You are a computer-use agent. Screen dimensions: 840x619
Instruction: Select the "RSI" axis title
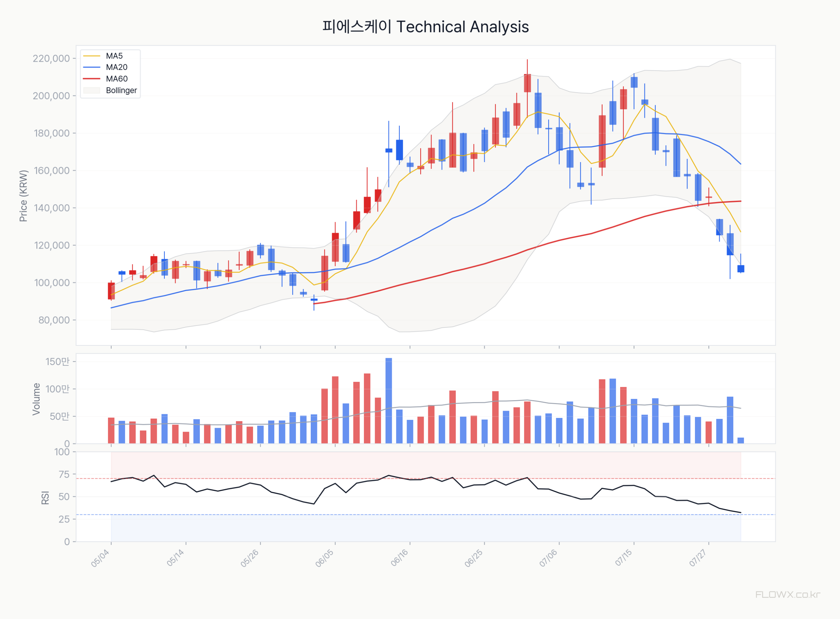pyautogui.click(x=45, y=498)
